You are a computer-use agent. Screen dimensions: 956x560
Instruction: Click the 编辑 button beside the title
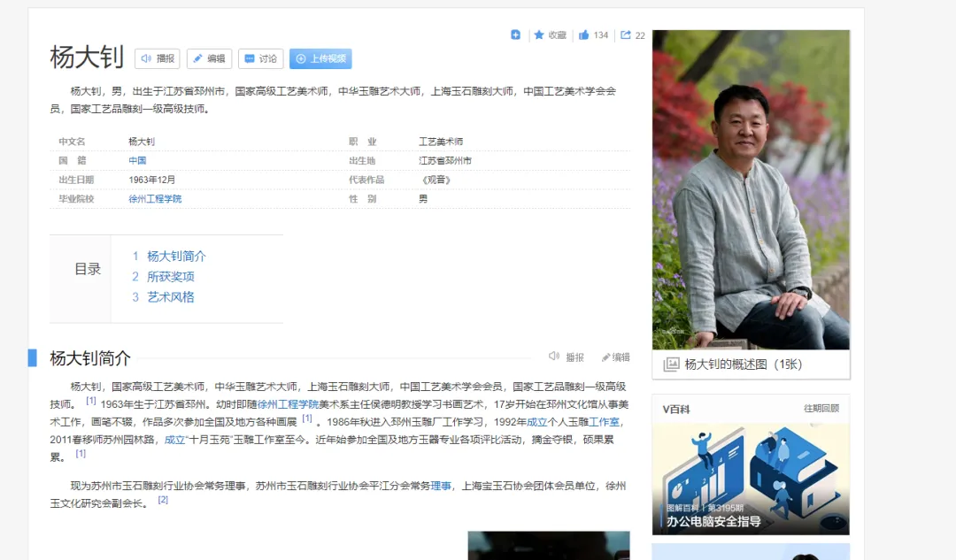[x=209, y=58]
